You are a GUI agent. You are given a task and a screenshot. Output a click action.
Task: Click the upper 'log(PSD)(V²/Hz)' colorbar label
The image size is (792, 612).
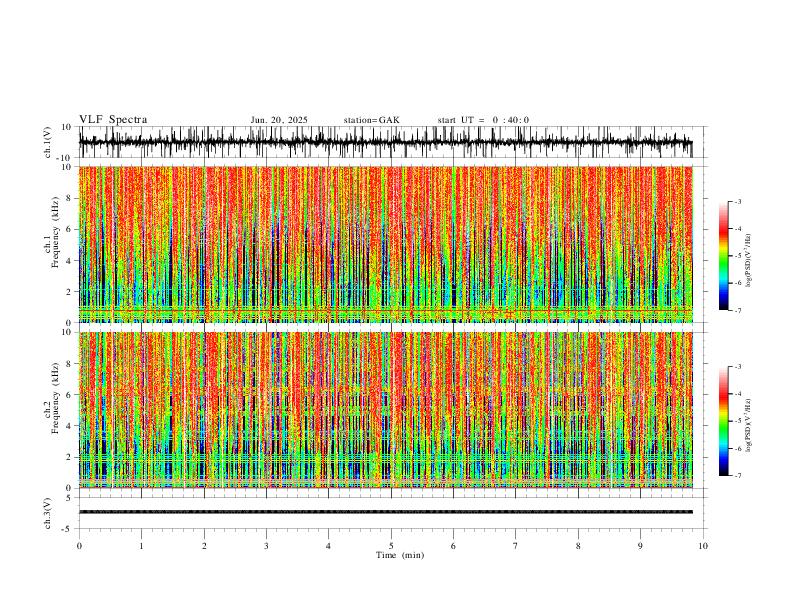(749, 260)
